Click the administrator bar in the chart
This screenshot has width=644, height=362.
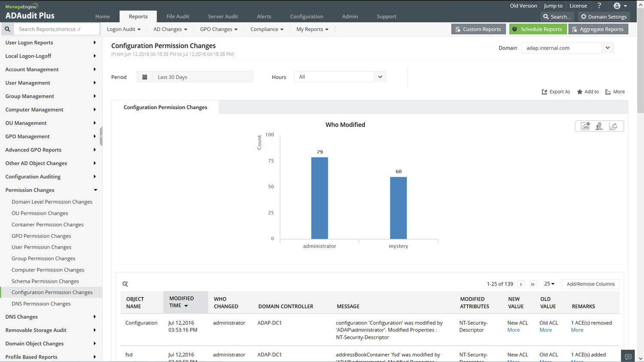click(319, 198)
